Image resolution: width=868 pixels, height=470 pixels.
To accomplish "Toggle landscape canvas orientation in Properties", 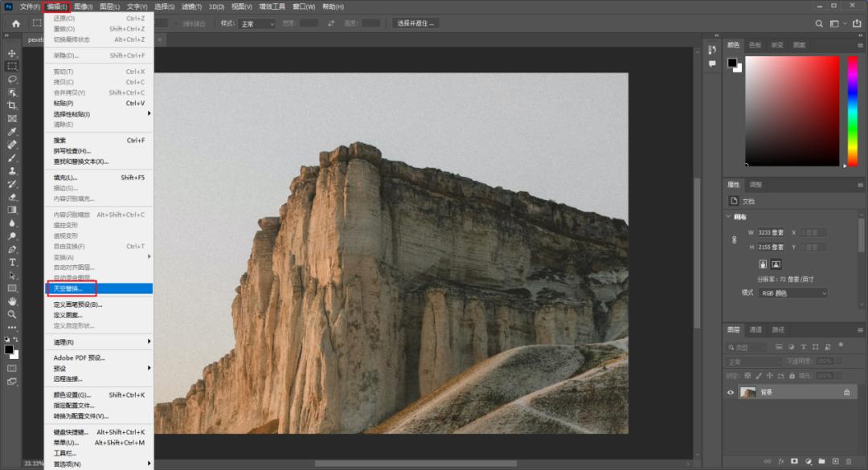I will click(x=776, y=264).
